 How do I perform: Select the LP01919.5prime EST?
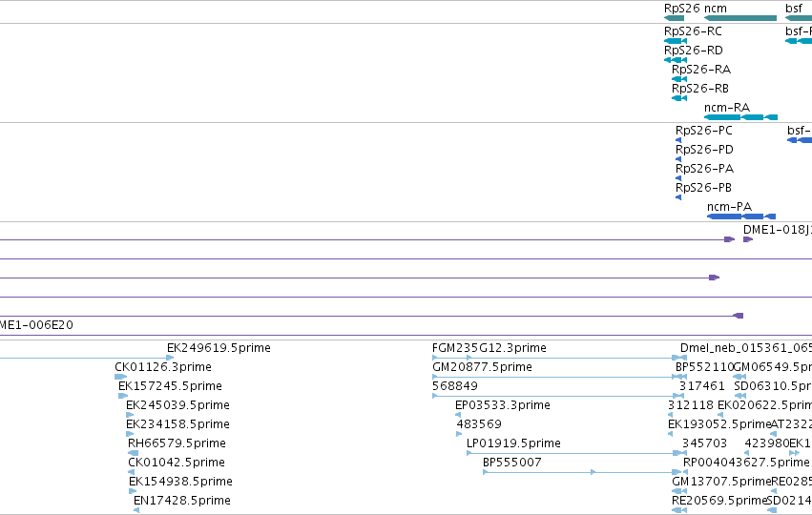pyautogui.click(x=513, y=443)
